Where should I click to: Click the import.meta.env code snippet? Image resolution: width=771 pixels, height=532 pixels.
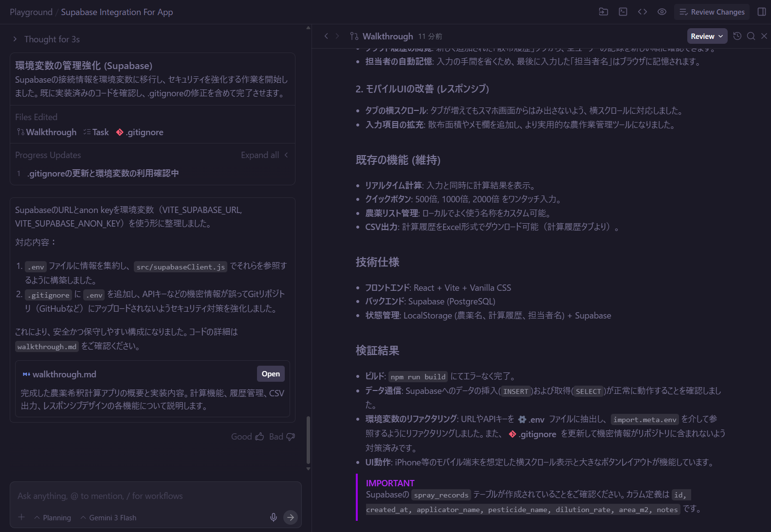645,420
